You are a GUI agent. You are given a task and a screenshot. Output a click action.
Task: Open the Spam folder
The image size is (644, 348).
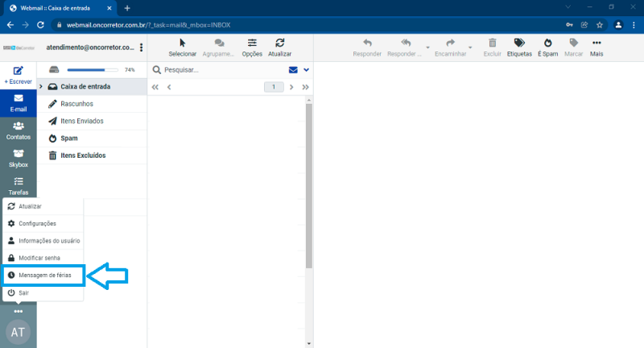click(92, 139)
